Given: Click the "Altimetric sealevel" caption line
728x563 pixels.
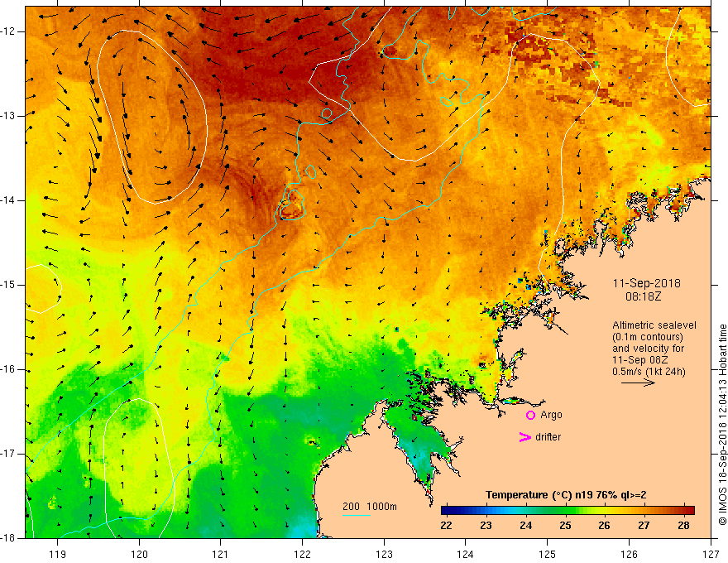Looking at the screenshot, I should click(x=654, y=325).
